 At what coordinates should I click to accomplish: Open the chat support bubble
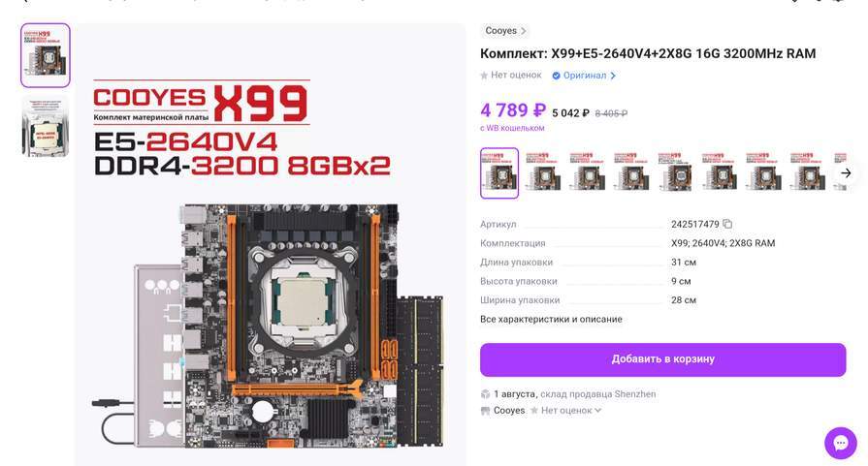(840, 443)
